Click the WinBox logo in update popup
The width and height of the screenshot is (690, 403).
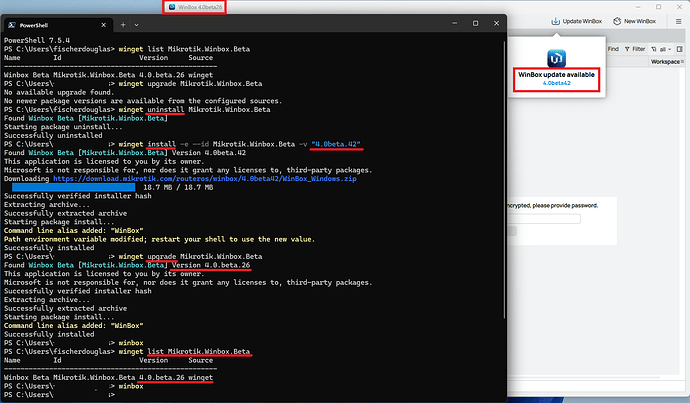coord(556,59)
